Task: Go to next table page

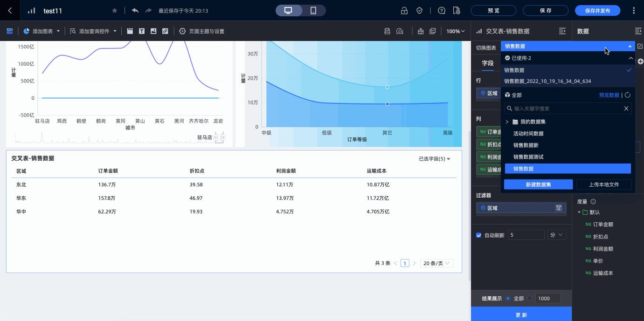Action: click(x=414, y=263)
